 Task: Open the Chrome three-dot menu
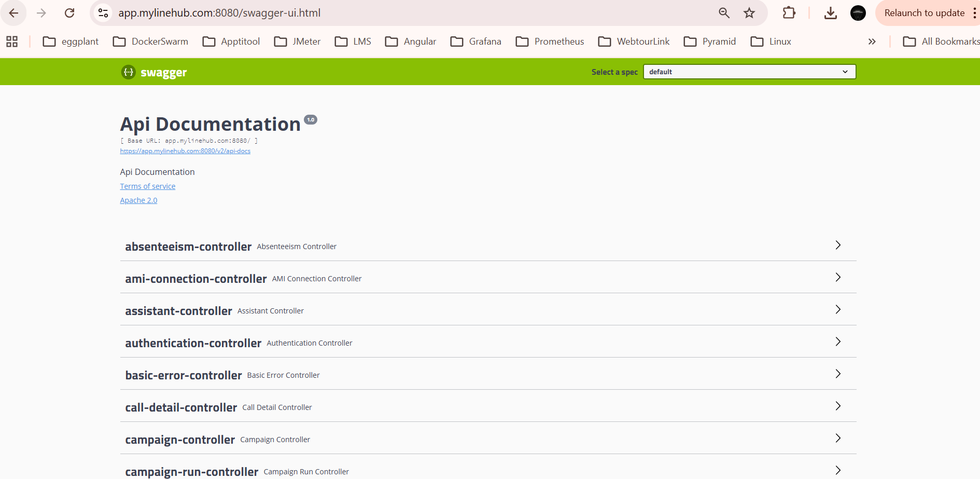(975, 13)
